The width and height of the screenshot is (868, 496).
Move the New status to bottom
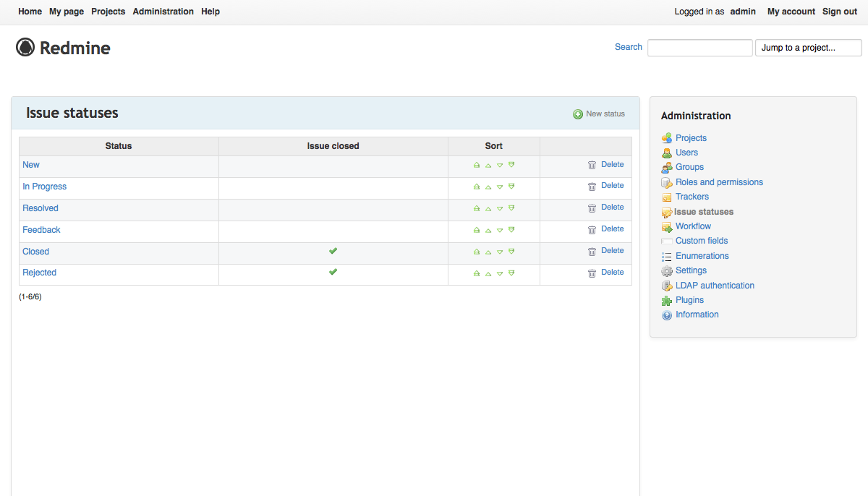coord(511,165)
